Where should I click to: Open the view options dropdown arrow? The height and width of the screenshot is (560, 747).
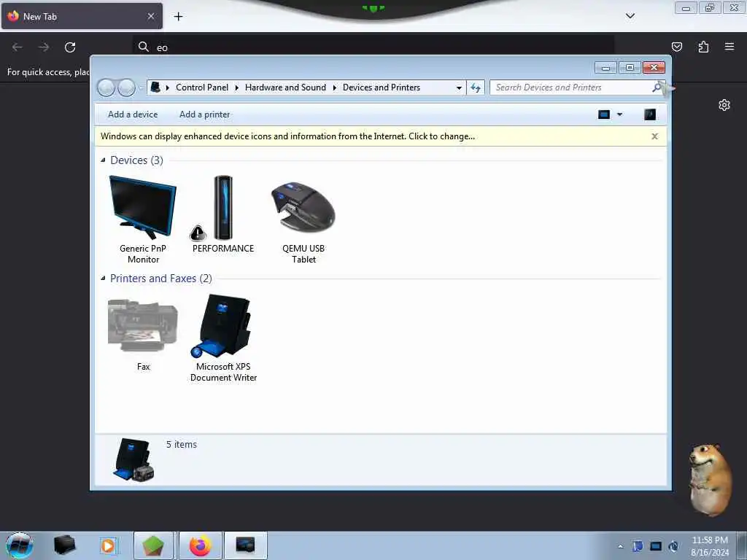point(619,114)
